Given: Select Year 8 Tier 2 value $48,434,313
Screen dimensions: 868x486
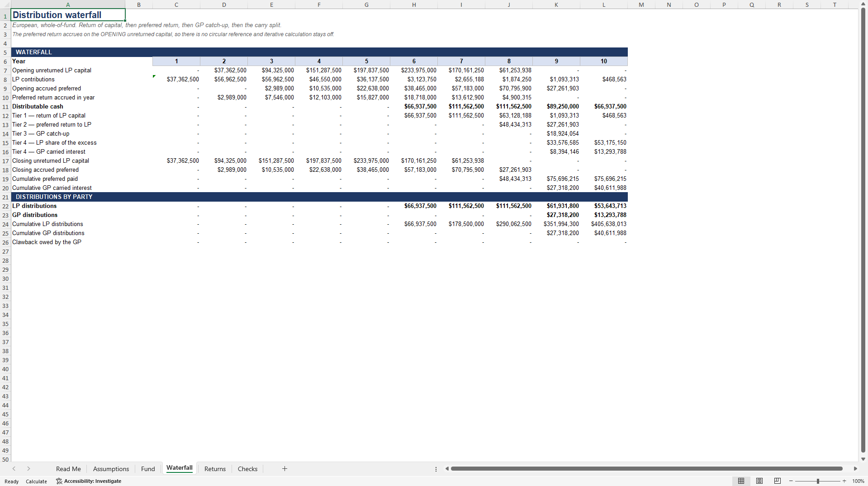Looking at the screenshot, I should click(x=509, y=124).
